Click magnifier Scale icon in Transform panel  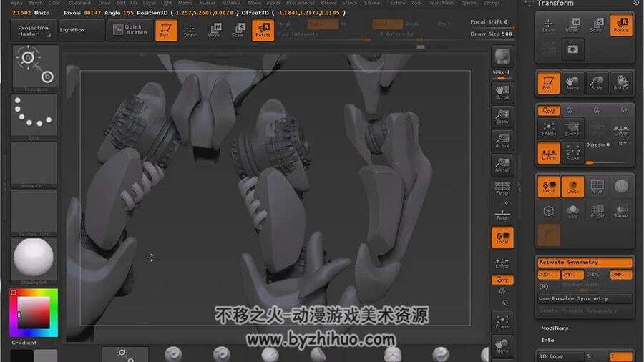597,82
